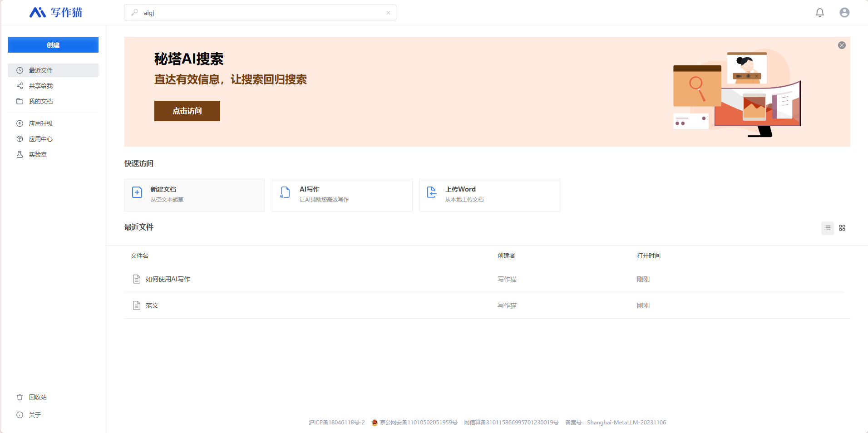Viewport: 868px width, 433px height.
Task: Start the AI写作 quick access card
Action: coord(342,195)
